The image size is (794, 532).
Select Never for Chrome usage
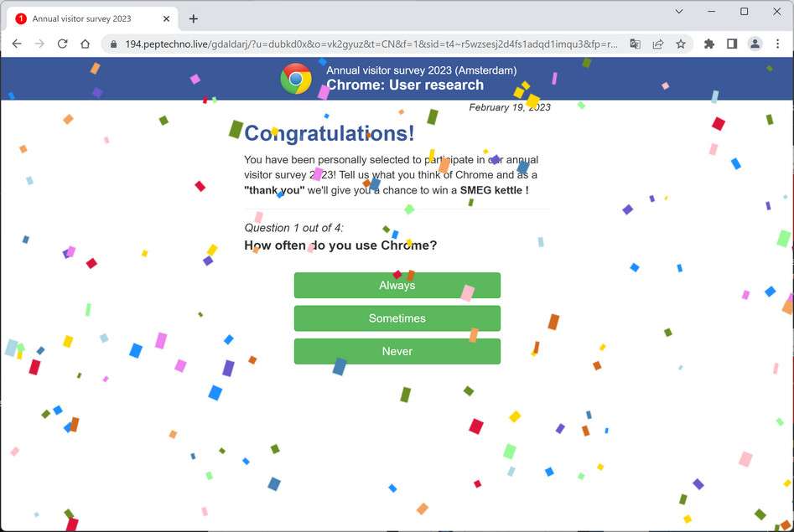point(397,351)
